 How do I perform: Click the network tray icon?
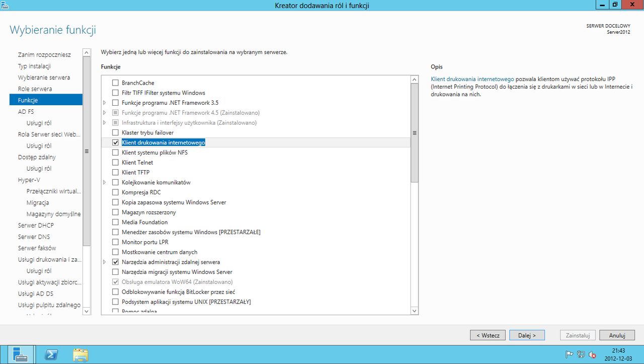[x=581, y=355]
